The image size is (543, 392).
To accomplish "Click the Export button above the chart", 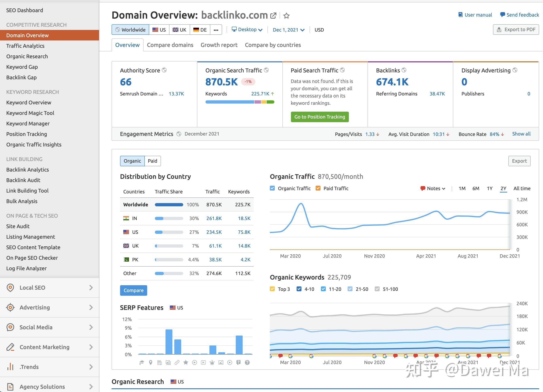I will pos(519,161).
